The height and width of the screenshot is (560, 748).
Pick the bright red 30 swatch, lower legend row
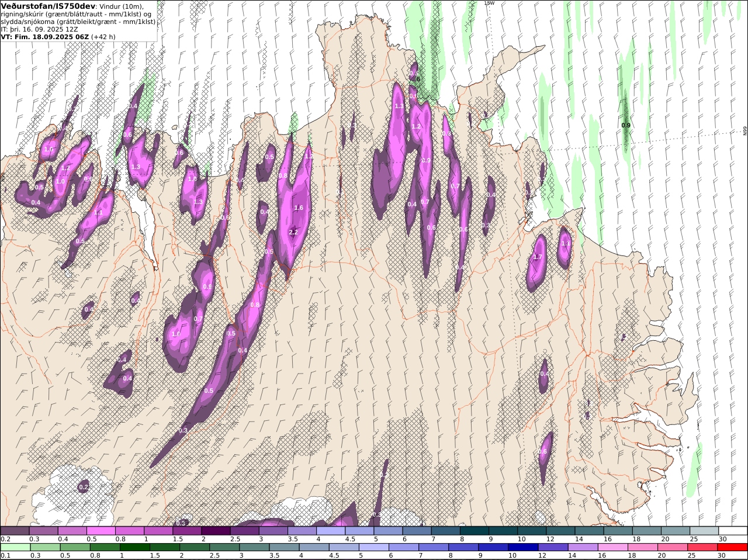point(733,547)
